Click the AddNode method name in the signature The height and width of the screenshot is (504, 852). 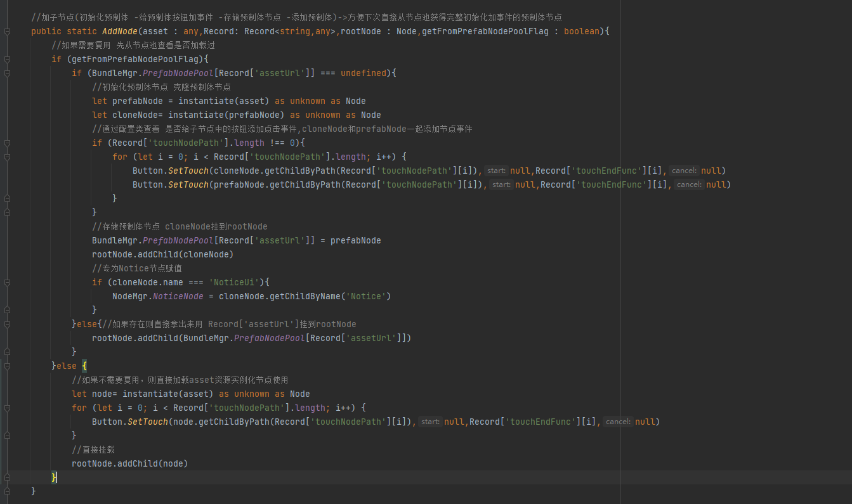point(120,31)
